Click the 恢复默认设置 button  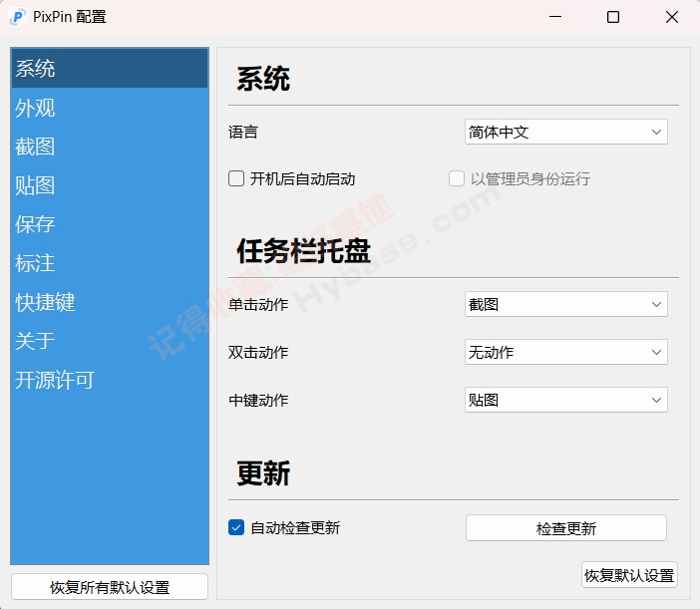[629, 575]
